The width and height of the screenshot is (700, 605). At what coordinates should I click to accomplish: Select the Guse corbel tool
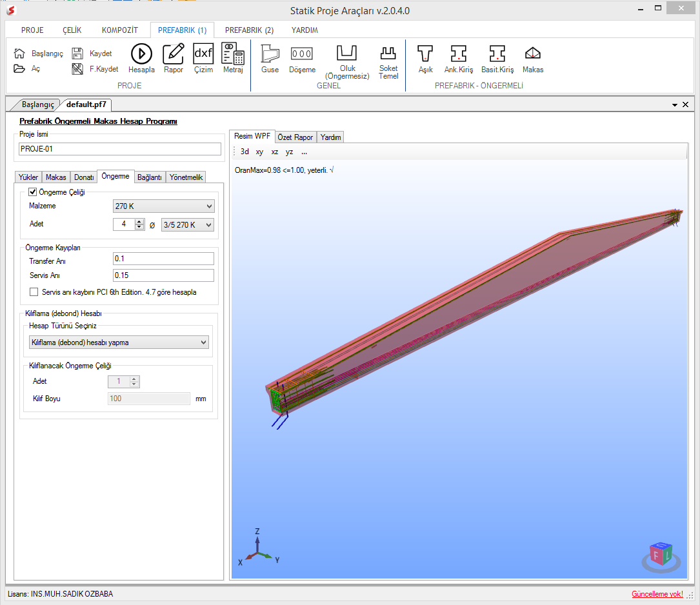click(270, 58)
